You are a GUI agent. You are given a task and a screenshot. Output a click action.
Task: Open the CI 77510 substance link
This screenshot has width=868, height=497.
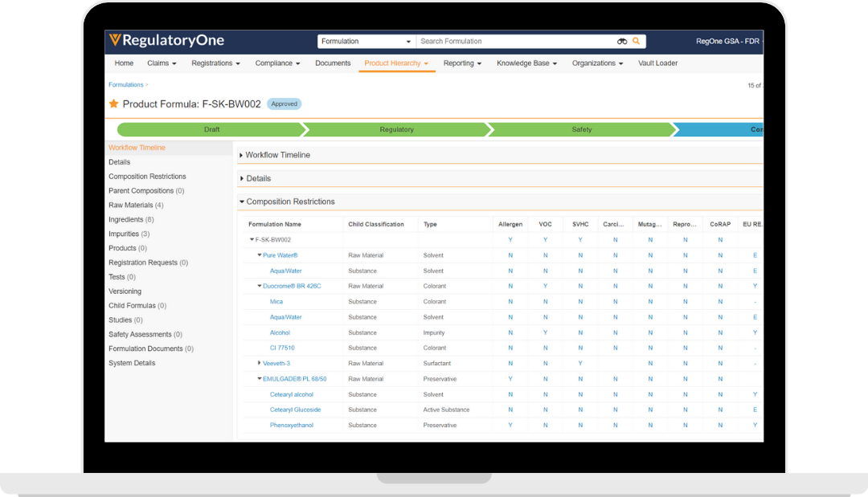pos(282,348)
